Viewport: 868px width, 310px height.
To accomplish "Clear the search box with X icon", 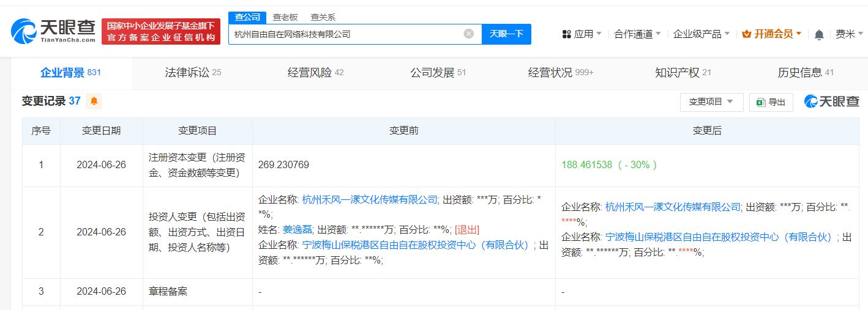I will coord(469,34).
